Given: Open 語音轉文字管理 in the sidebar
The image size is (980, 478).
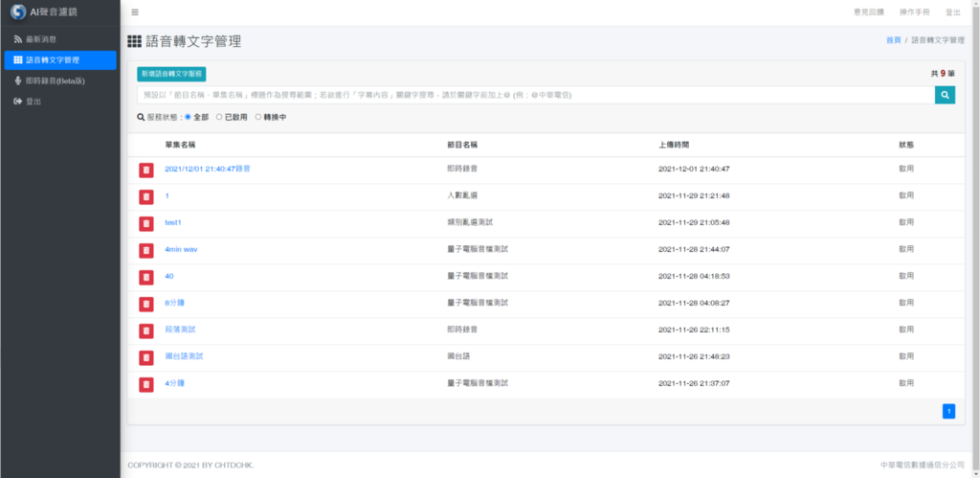Looking at the screenshot, I should tap(60, 60).
